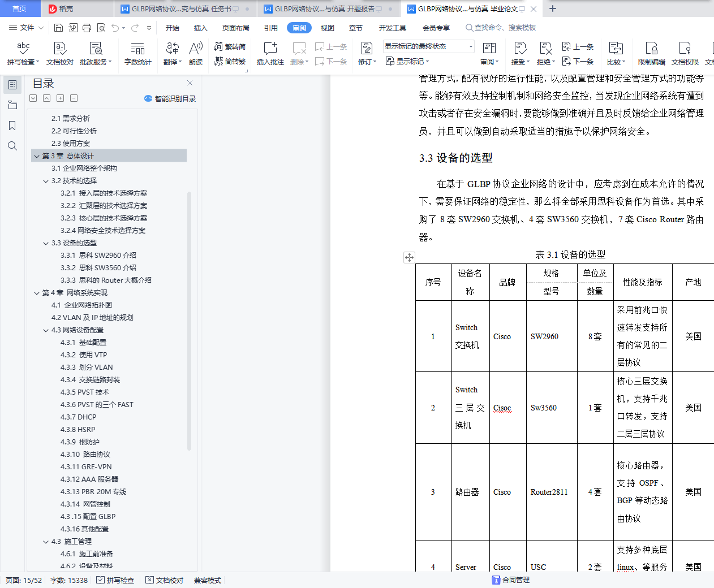
Task: Click the save document icon
Action: coord(58,28)
